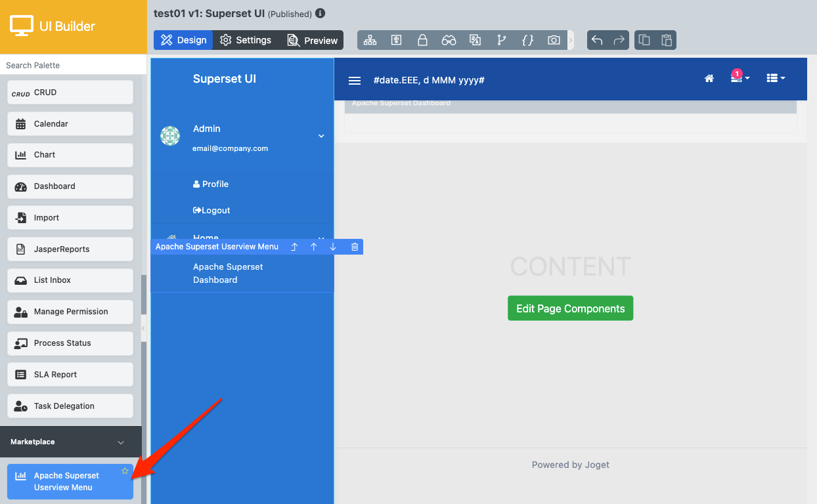
Task: Click the undo arrow in toolbar
Action: [597, 40]
